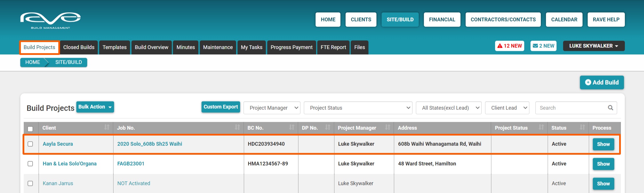The image size is (644, 193).
Task: Click address 608b Waihi Whanagamata Rd, Waihi
Action: [440, 144]
